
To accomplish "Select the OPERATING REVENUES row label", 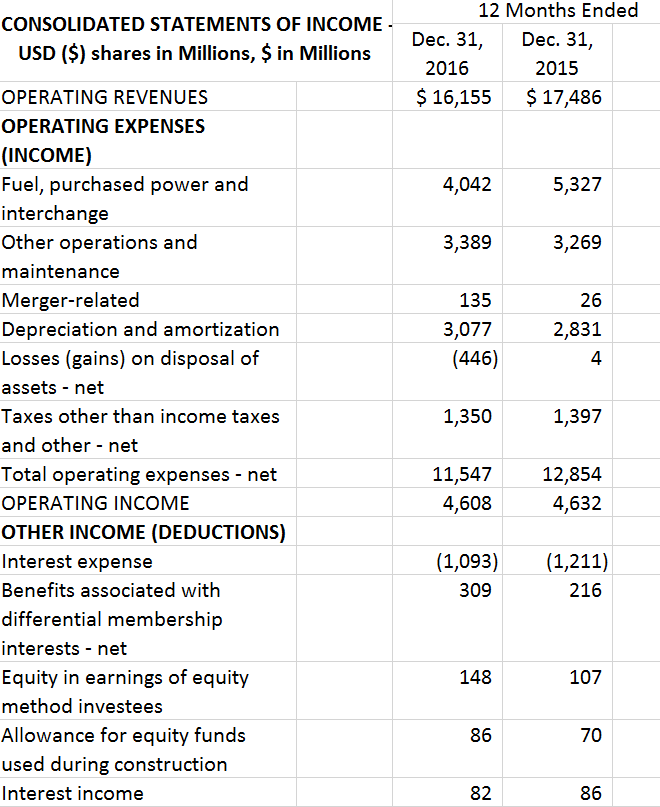I will [x=105, y=97].
